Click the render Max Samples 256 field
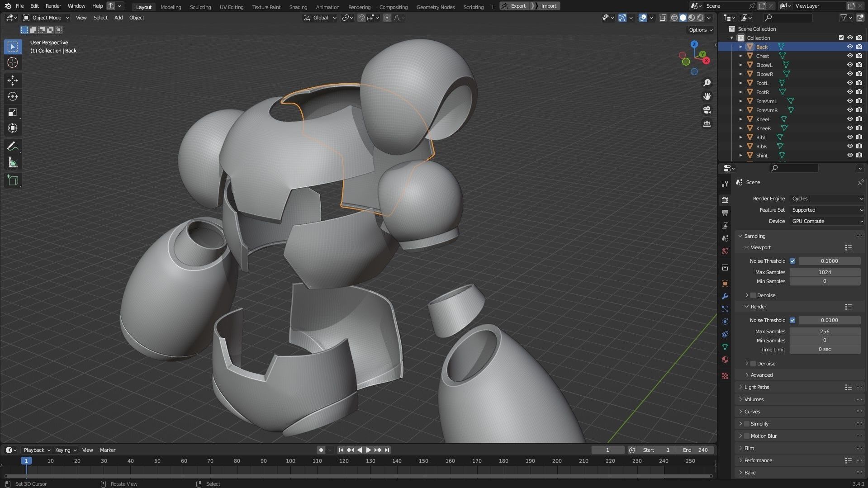Viewport: 868px width, 488px height. pos(825,332)
